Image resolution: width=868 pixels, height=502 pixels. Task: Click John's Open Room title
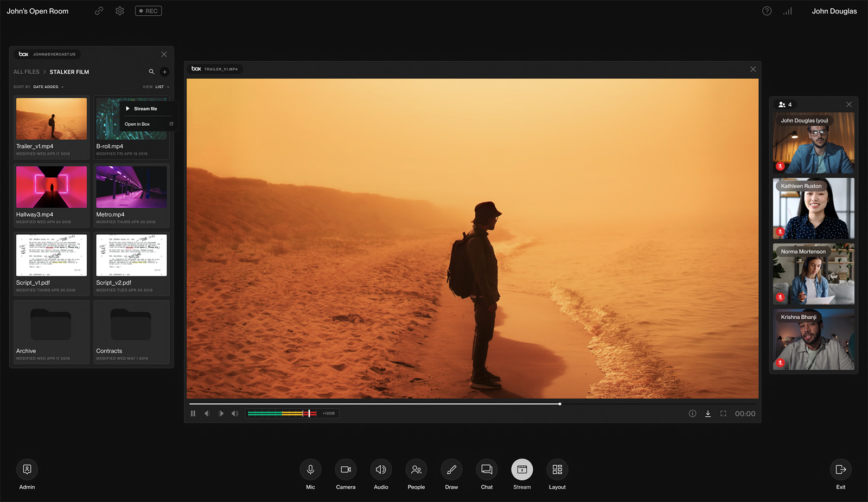point(37,11)
